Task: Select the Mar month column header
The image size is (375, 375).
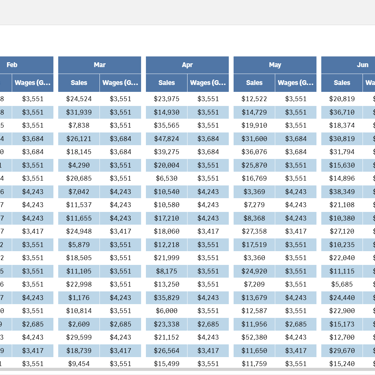Action: (100, 65)
